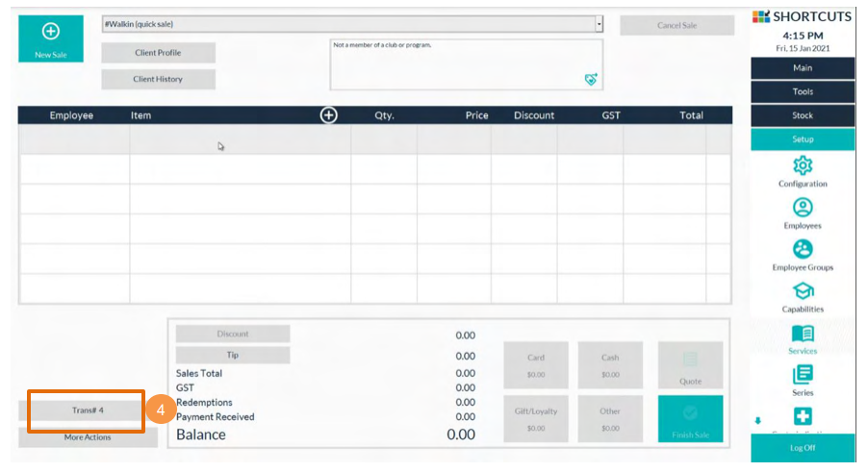Click the Discount button in totals panel
The width and height of the screenshot is (868, 472).
[x=233, y=334]
